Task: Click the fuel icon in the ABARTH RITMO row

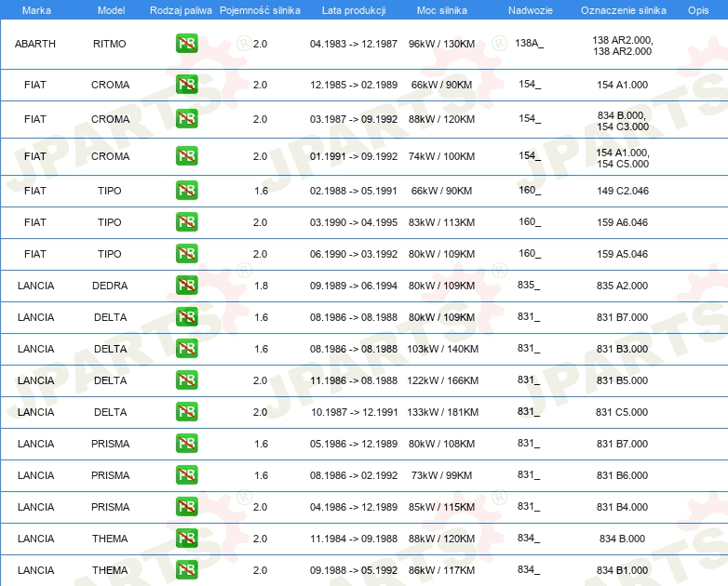Action: pos(186,43)
